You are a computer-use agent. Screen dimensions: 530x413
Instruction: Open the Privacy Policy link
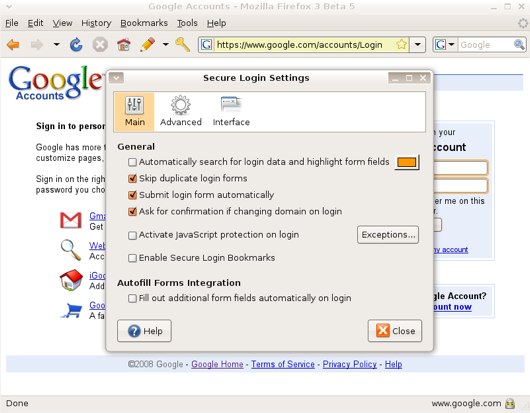coord(350,364)
